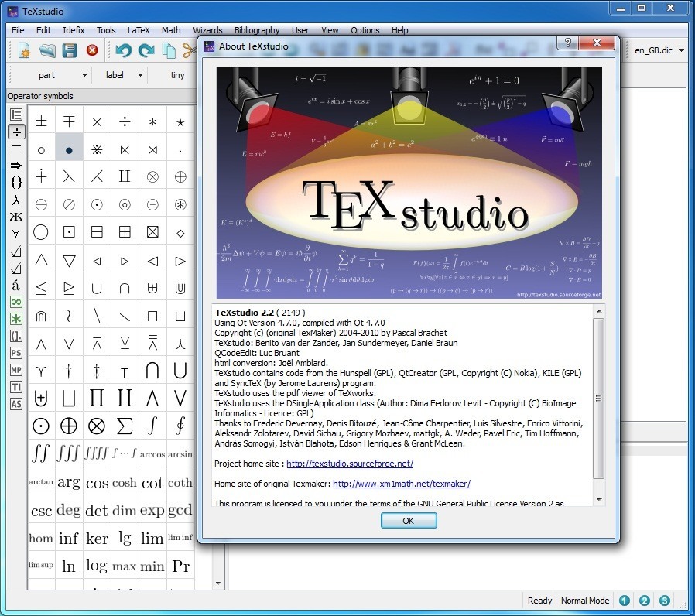Open the Bibliography menu

click(x=257, y=30)
